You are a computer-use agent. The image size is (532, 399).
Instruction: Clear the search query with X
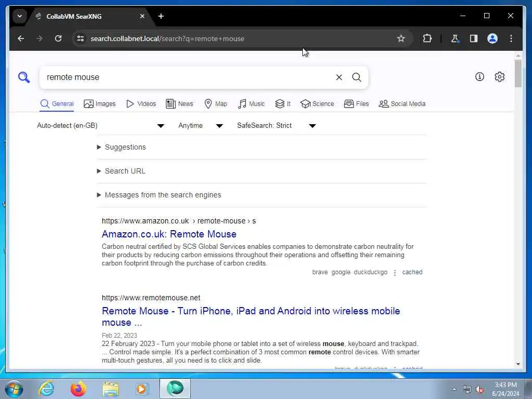coord(339,77)
